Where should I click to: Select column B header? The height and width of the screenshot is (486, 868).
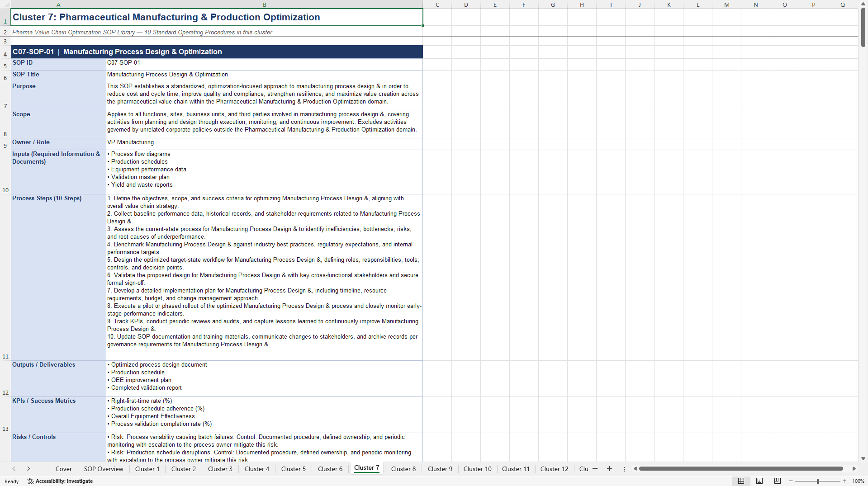click(265, 5)
